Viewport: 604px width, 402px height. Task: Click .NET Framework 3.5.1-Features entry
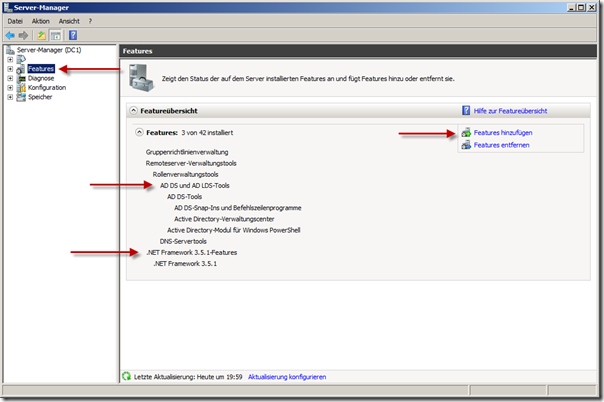coord(191,253)
